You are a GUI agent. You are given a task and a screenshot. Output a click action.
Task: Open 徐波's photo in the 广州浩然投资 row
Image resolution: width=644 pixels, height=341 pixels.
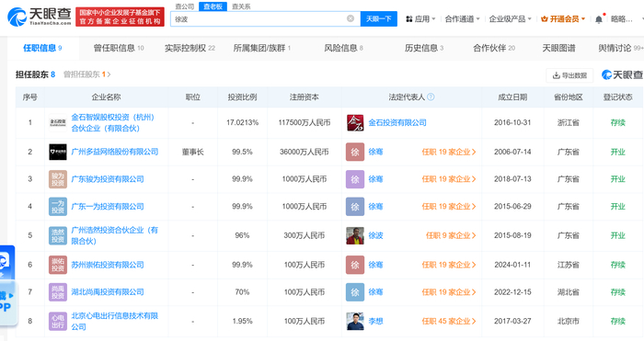pyautogui.click(x=355, y=235)
